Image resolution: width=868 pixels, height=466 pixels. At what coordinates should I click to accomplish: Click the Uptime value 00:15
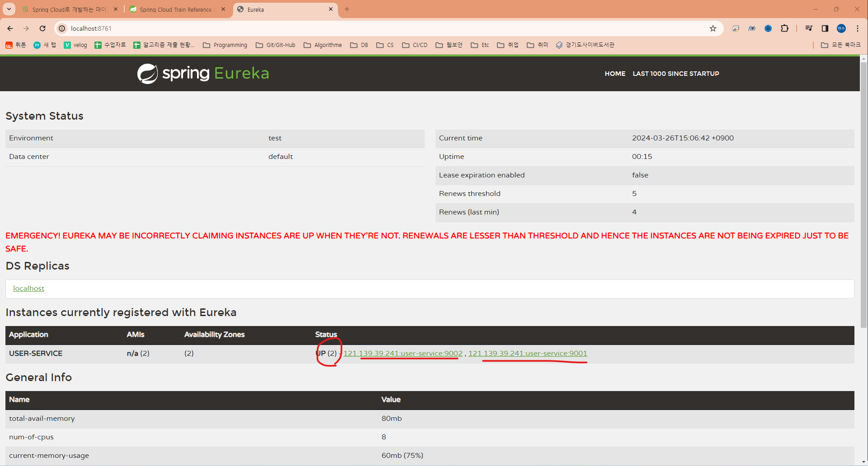click(642, 157)
